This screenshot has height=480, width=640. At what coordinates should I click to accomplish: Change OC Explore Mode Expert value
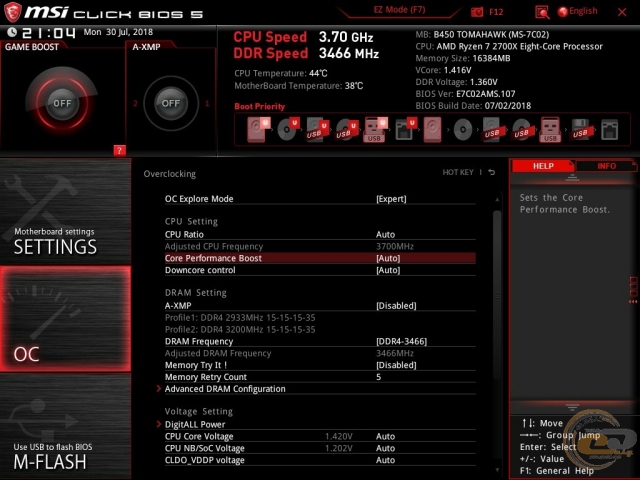click(391, 199)
